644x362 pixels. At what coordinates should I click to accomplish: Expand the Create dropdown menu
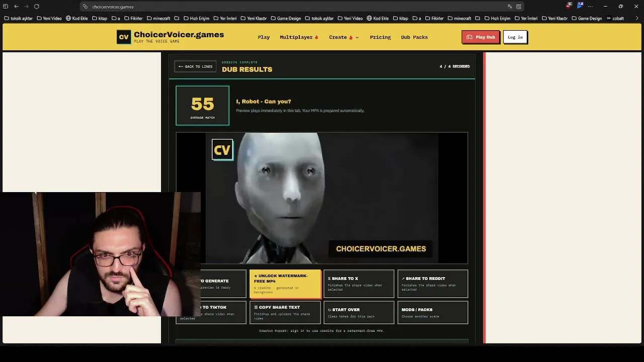coord(344,37)
